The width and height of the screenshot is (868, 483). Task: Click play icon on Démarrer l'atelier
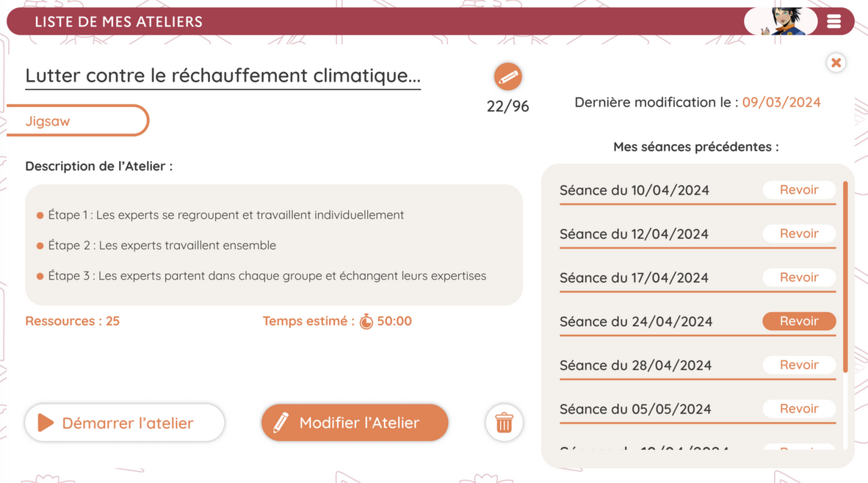click(x=46, y=423)
